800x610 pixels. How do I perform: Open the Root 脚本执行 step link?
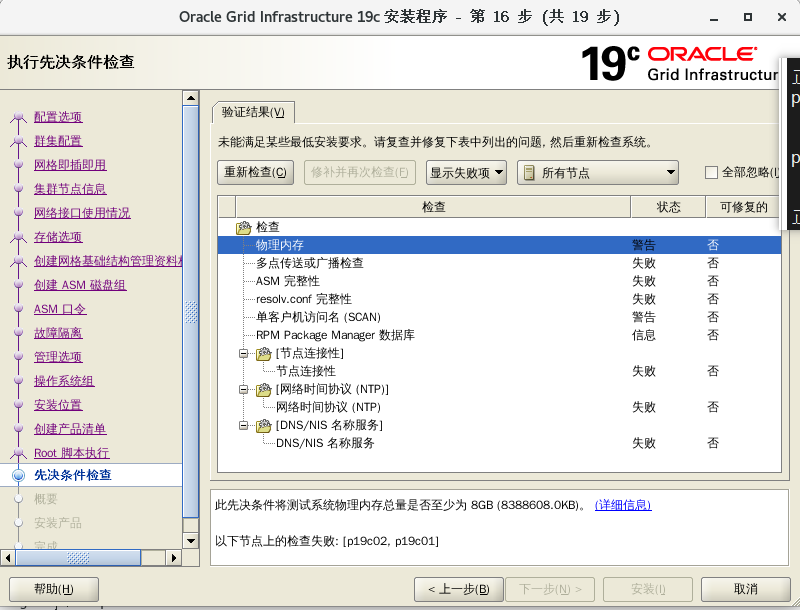pos(72,453)
